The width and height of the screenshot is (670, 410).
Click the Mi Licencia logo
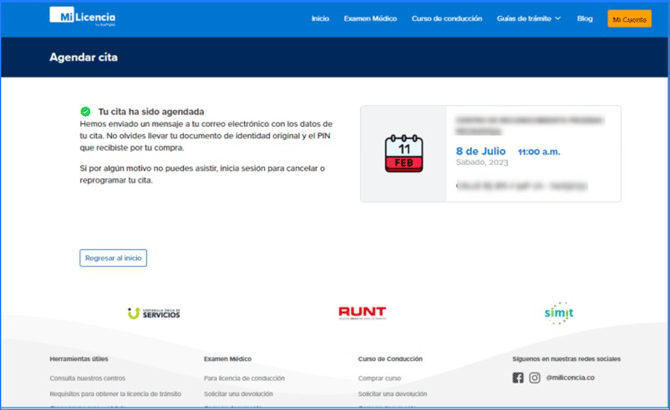coord(82,18)
